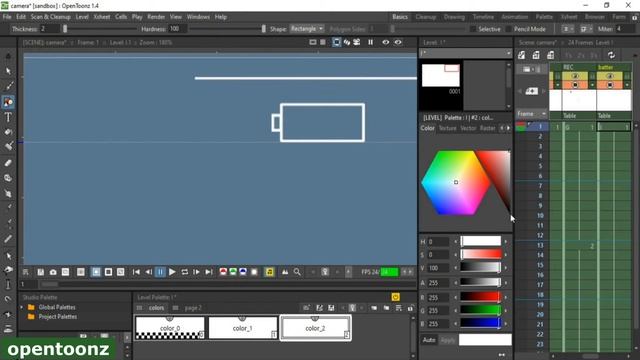Switch to the Basics room tab
The image size is (640, 360).
[400, 17]
